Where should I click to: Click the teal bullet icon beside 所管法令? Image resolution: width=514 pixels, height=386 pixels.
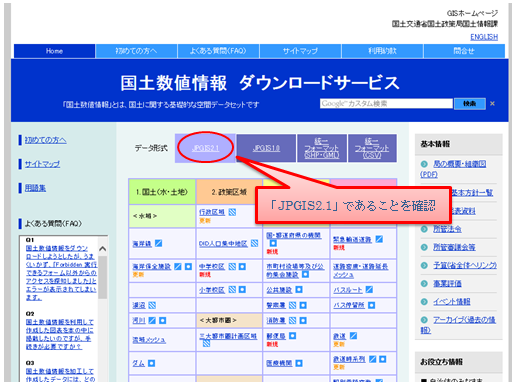tap(424, 229)
